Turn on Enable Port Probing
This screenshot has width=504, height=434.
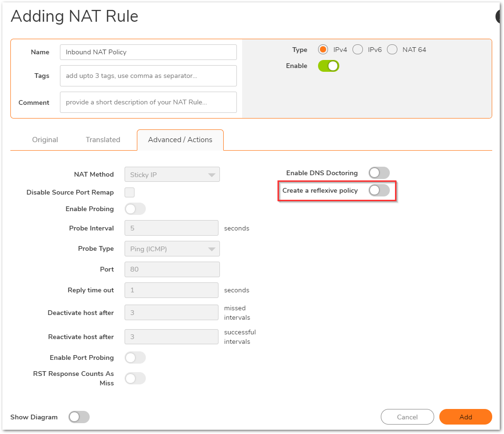(x=135, y=357)
